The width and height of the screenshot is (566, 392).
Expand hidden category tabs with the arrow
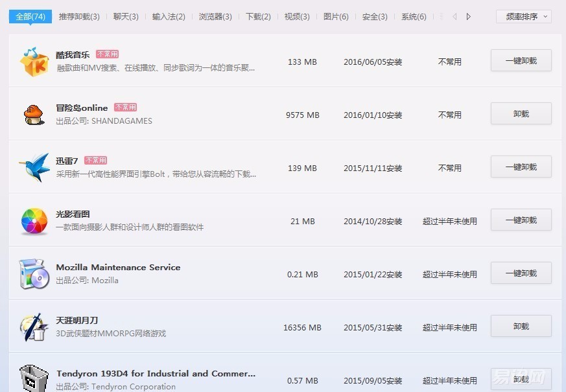(468, 17)
